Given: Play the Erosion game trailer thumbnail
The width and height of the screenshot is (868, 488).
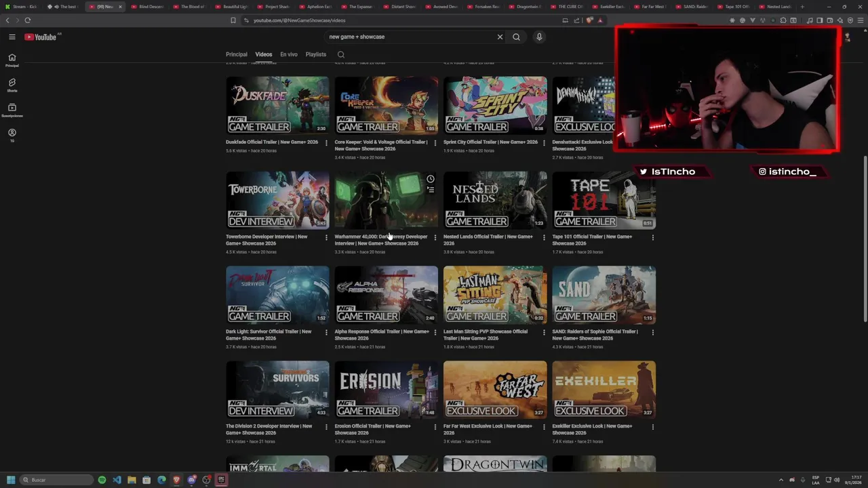Looking at the screenshot, I should pos(387,390).
